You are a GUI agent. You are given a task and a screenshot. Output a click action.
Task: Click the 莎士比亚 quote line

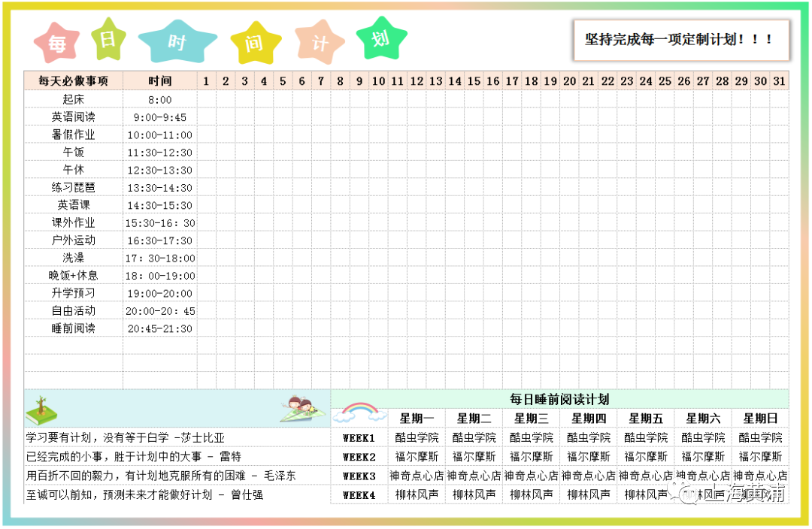[126, 438]
